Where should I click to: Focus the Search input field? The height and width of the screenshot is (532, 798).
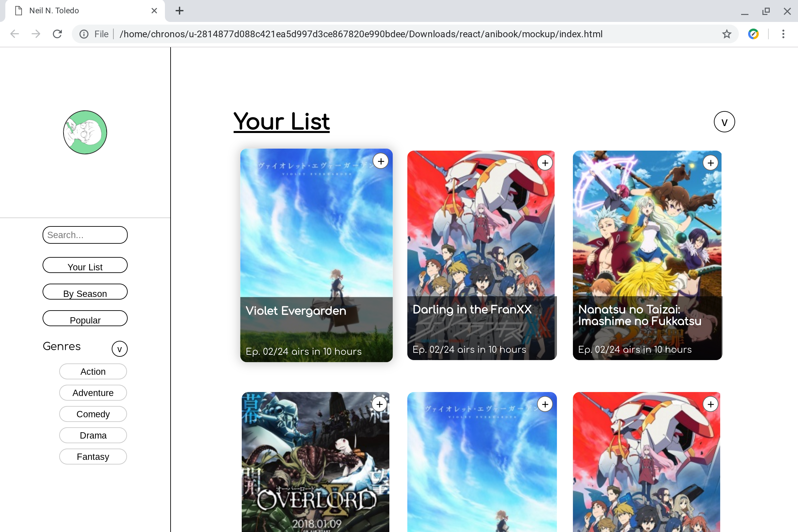(85, 235)
